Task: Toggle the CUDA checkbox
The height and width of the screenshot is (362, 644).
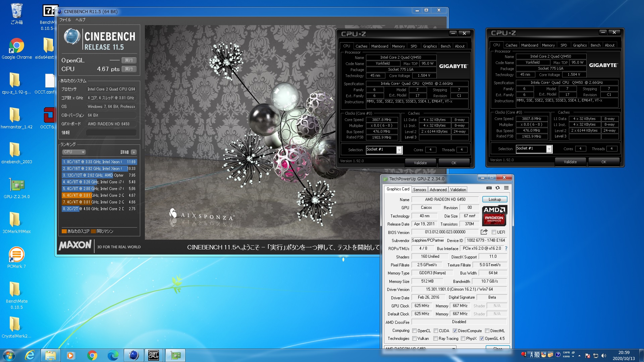Action: [436, 330]
